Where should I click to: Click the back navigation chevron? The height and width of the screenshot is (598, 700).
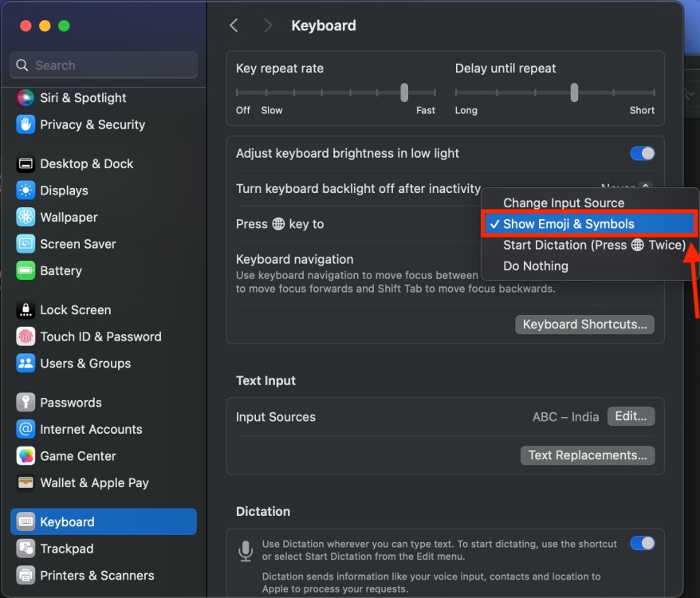(234, 25)
